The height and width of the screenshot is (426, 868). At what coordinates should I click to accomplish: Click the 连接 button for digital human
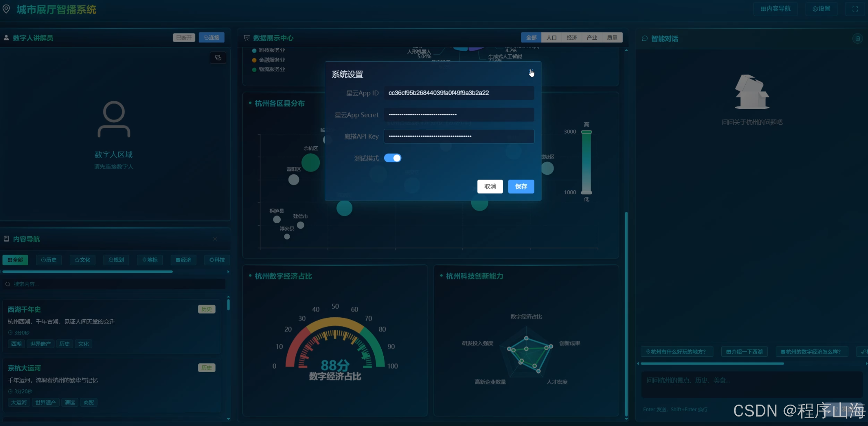point(211,37)
